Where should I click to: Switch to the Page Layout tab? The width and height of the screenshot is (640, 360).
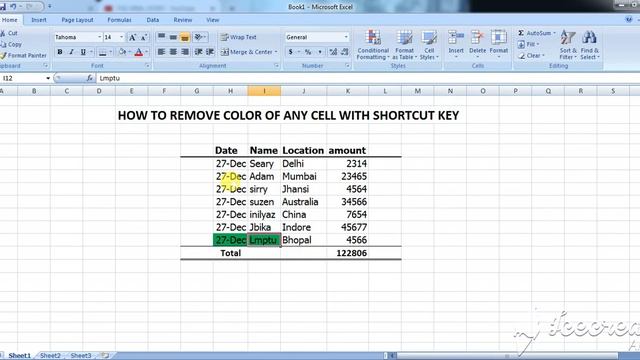coord(77,20)
